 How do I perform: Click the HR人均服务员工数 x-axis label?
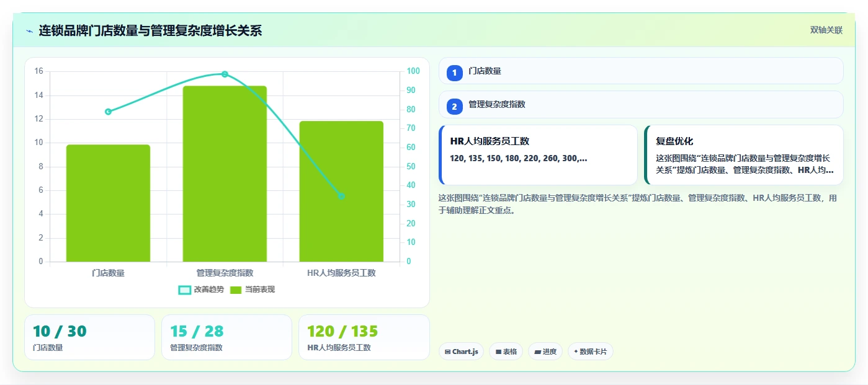[x=341, y=273]
